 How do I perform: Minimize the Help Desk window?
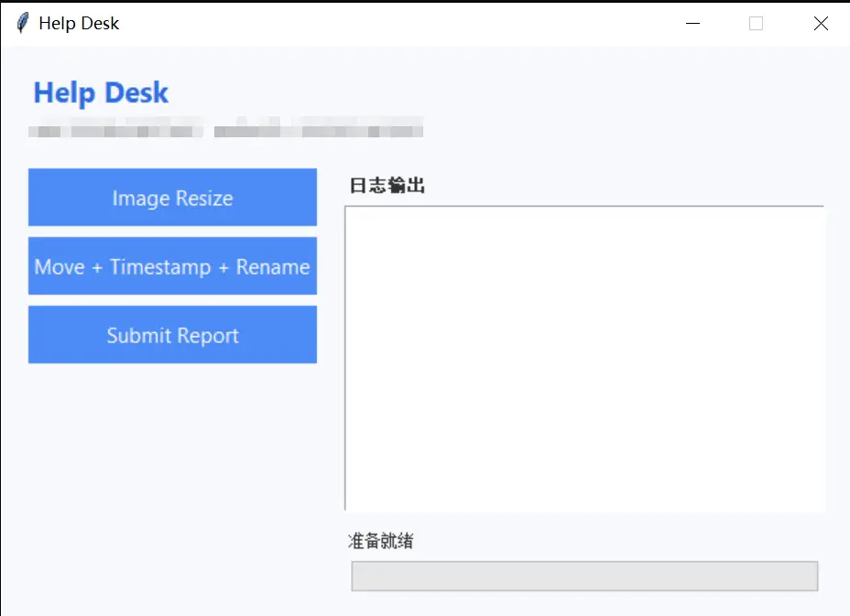693,24
